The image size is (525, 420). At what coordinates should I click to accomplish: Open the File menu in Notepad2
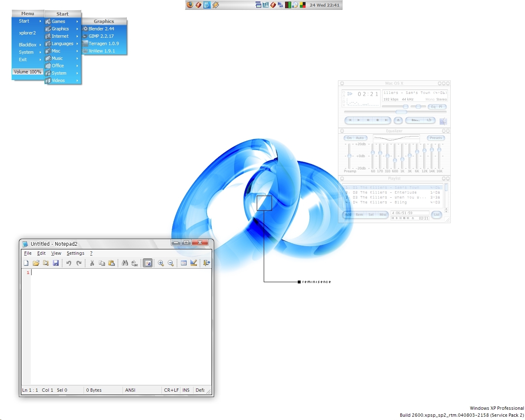tap(28, 253)
